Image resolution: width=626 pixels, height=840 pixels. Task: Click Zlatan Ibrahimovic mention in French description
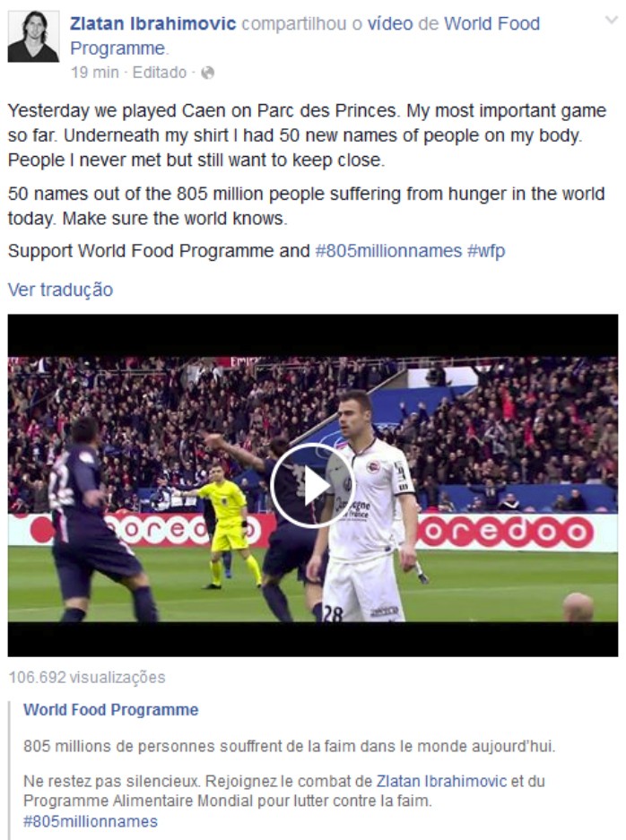(441, 781)
